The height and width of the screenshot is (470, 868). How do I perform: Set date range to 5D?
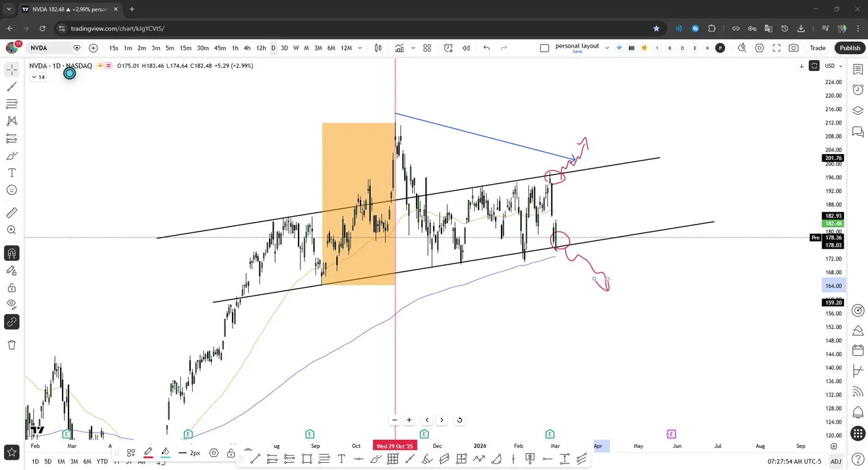[48, 462]
